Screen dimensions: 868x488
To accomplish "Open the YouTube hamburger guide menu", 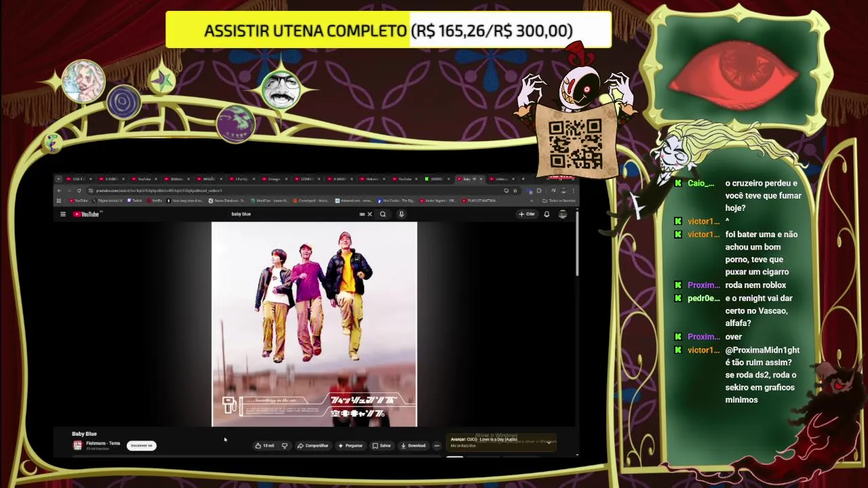I will 63,214.
